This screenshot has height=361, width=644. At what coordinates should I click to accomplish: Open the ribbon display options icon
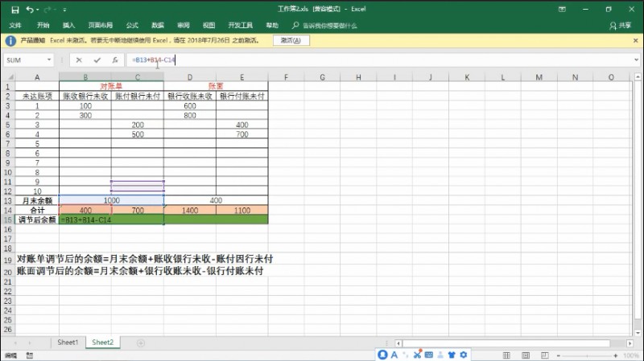click(562, 9)
